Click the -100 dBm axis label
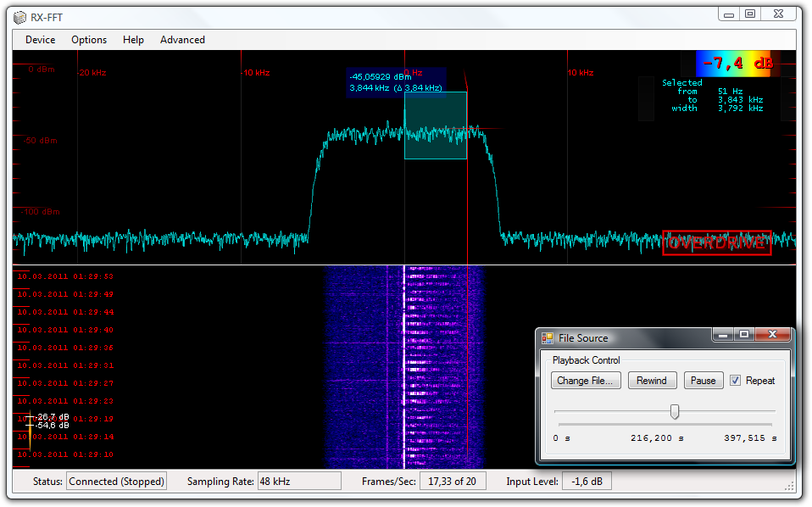The image size is (812, 507). tap(40, 211)
